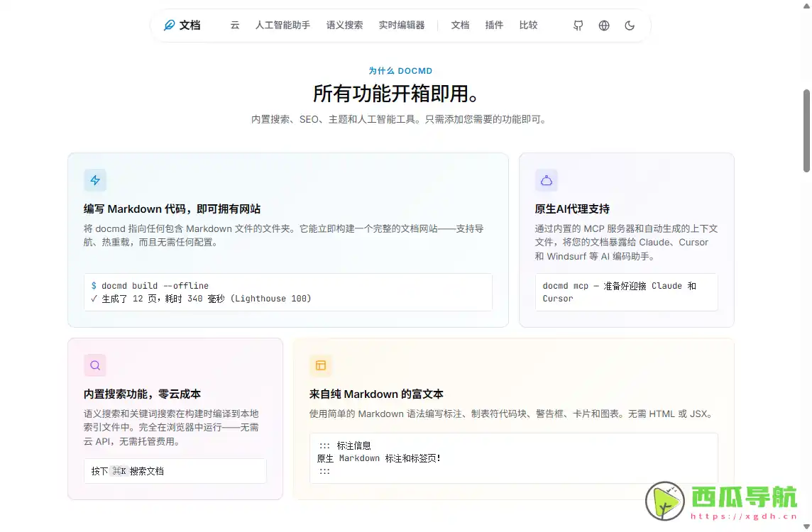Open the 云 nav item
812x532 pixels.
(235, 25)
